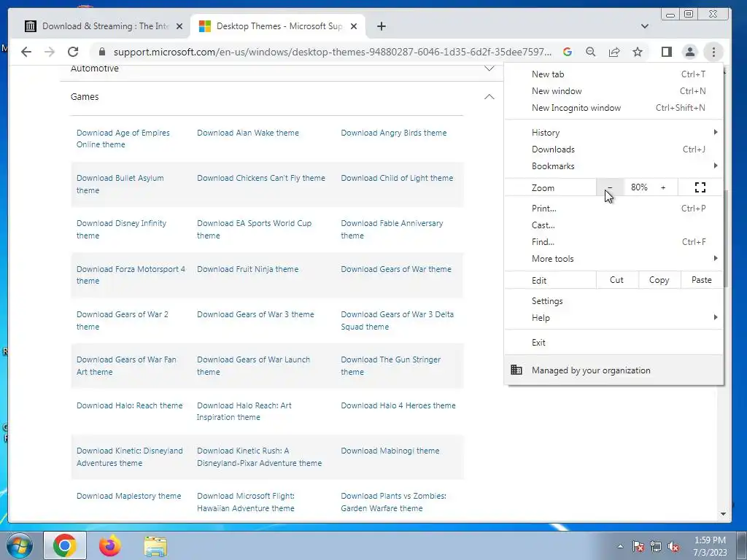747x560 pixels.
Task: Open the Help submenu
Action: (614, 318)
